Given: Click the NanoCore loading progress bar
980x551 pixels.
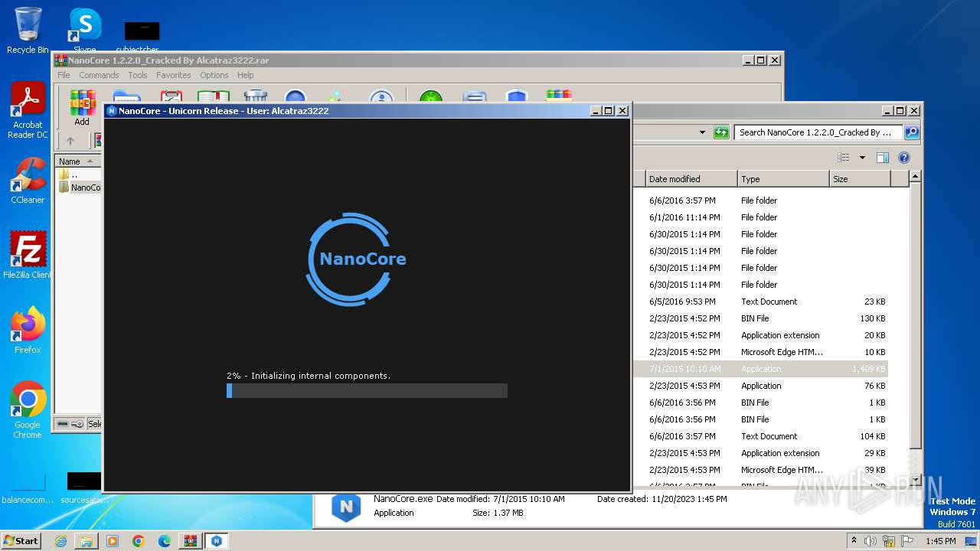Looking at the screenshot, I should coord(367,391).
